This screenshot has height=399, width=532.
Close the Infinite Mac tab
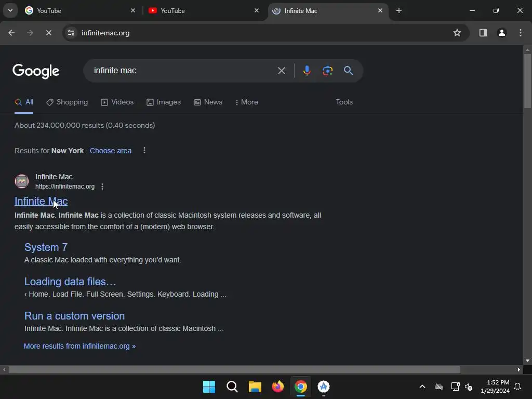coord(380,10)
